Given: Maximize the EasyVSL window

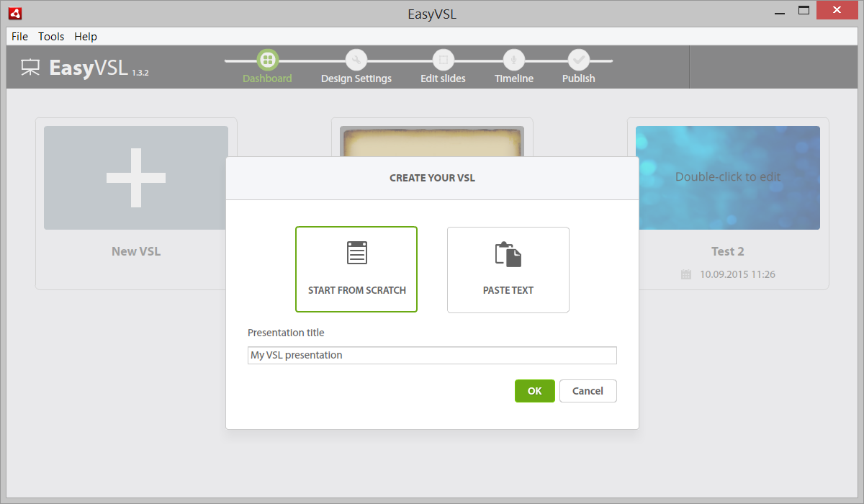Looking at the screenshot, I should pyautogui.click(x=804, y=10).
